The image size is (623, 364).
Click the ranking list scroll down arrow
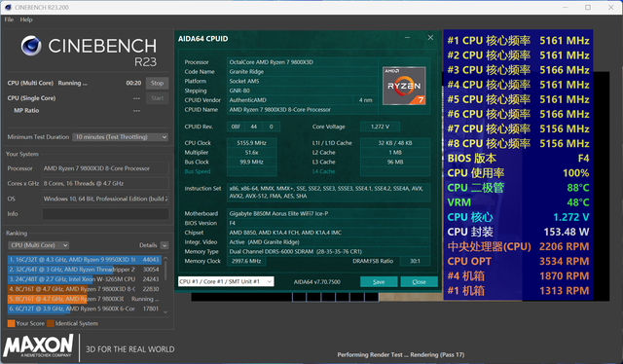[x=165, y=312]
